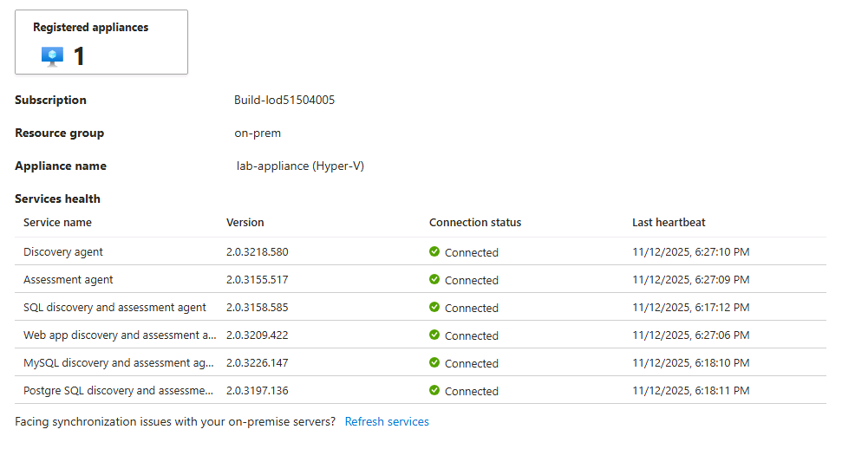Click the Connection status column header
Screen dimensions: 868x462
click(475, 223)
